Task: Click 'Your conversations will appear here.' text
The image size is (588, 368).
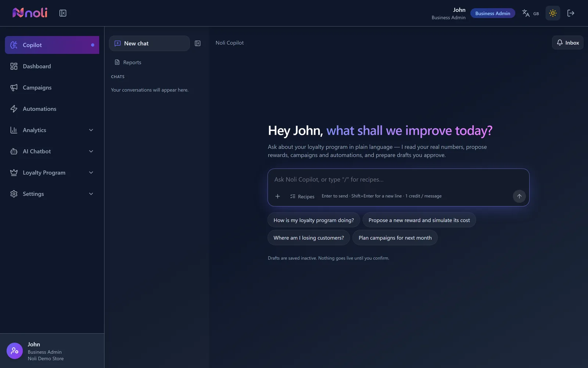Action: click(x=150, y=90)
